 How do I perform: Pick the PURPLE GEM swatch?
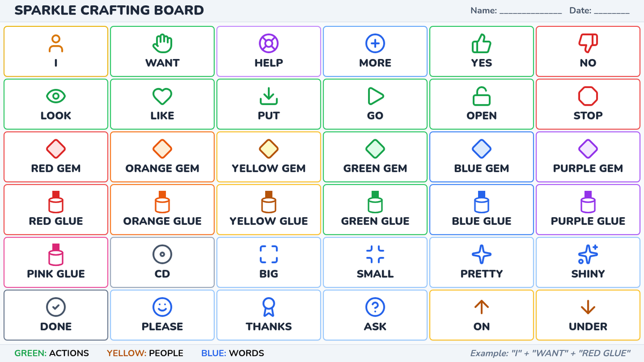[x=588, y=149]
